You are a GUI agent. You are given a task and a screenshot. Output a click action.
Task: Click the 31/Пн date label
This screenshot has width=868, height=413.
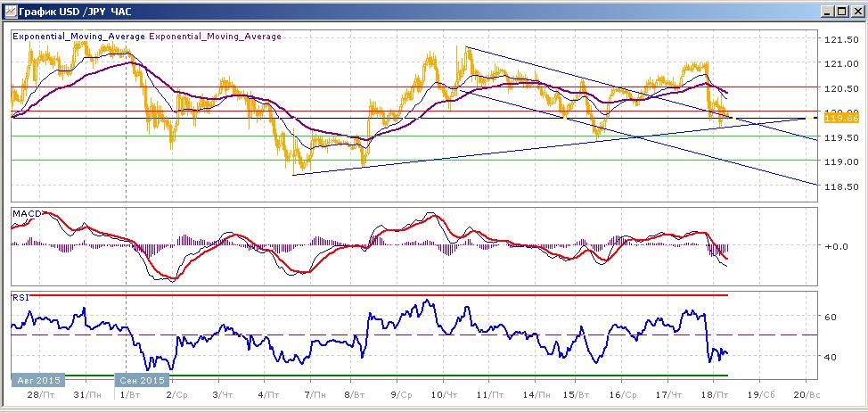click(x=87, y=394)
